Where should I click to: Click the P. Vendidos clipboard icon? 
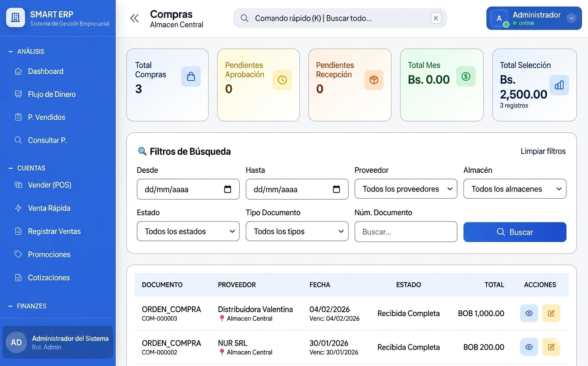18,117
